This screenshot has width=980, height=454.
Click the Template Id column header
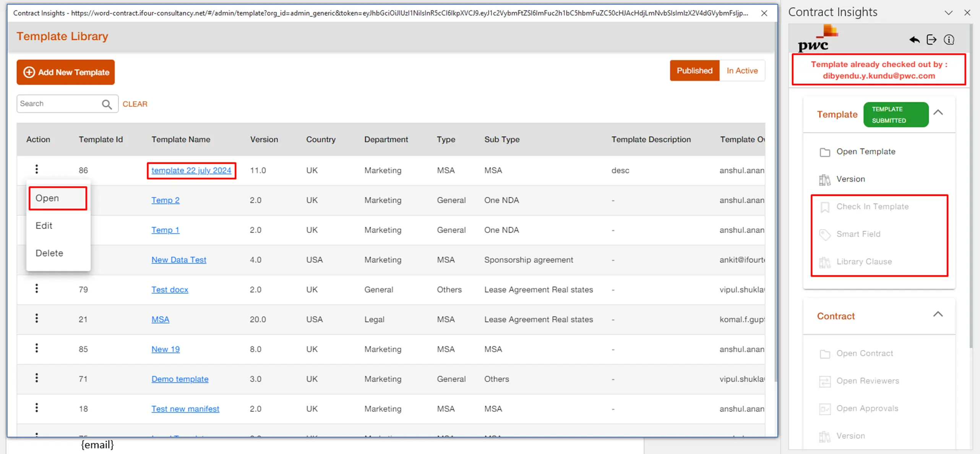pos(101,139)
